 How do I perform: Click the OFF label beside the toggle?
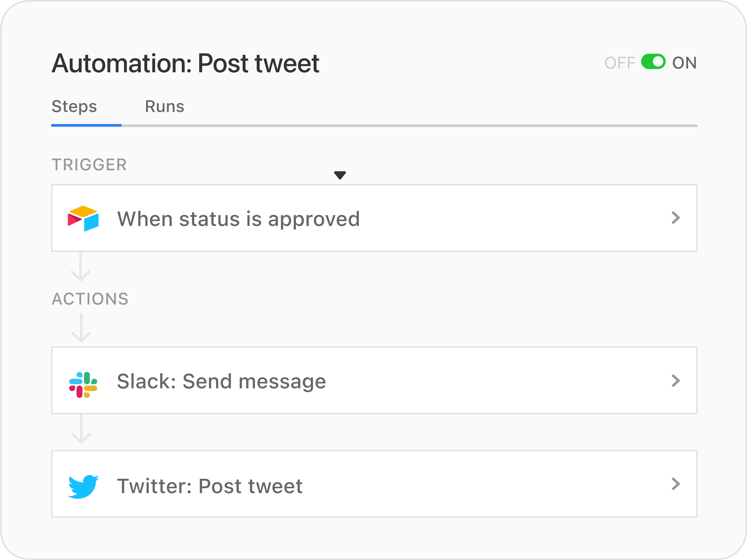tap(620, 63)
